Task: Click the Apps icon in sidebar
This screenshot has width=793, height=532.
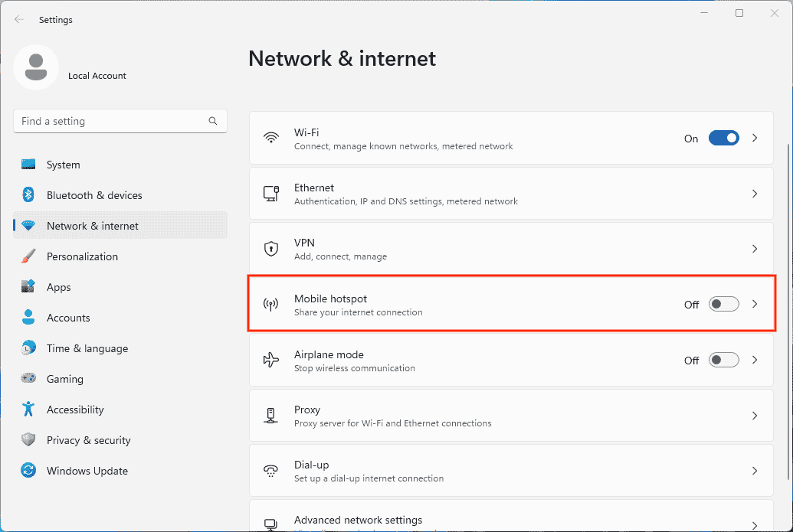Action: pyautogui.click(x=28, y=286)
